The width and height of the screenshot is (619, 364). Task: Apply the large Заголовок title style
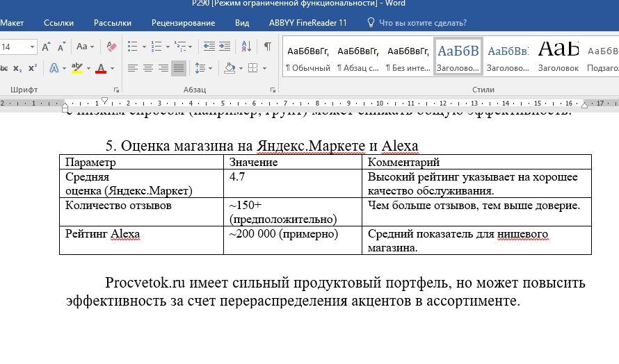coord(558,57)
